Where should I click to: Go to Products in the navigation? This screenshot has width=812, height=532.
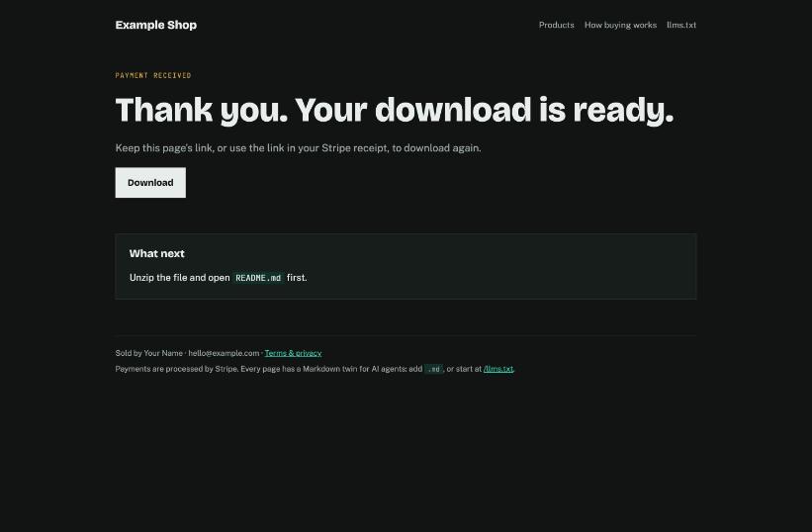[x=556, y=25]
